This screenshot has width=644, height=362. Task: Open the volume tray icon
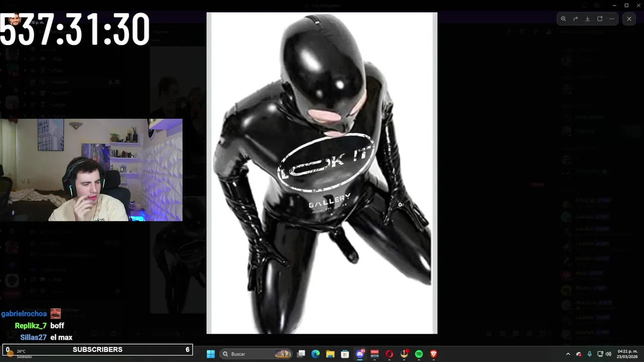point(608,354)
